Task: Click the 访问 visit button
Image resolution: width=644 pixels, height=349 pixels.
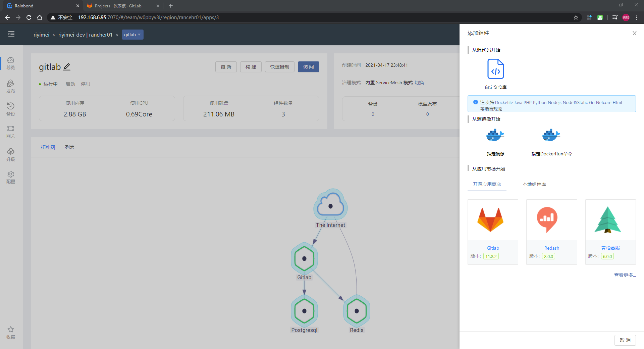Action: click(x=309, y=67)
